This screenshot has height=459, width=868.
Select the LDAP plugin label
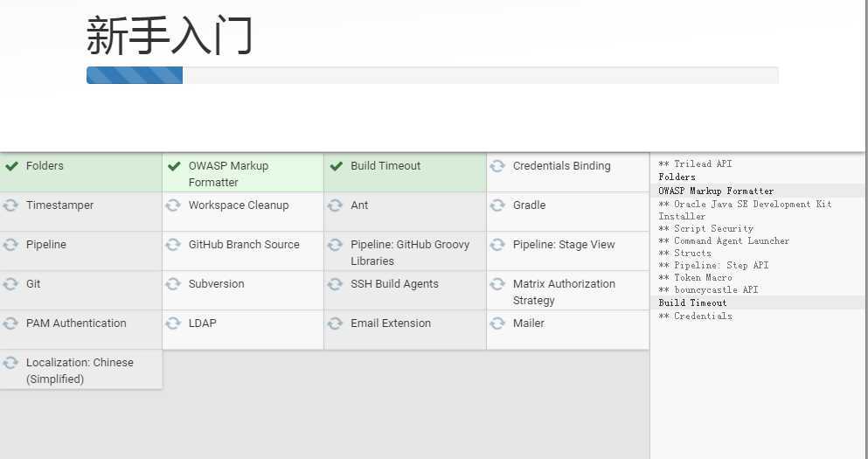click(202, 323)
